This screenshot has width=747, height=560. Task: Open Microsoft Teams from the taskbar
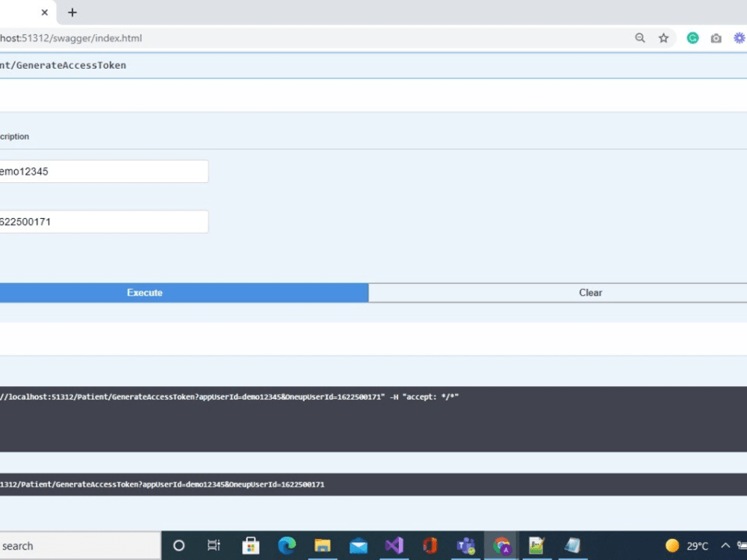466,545
